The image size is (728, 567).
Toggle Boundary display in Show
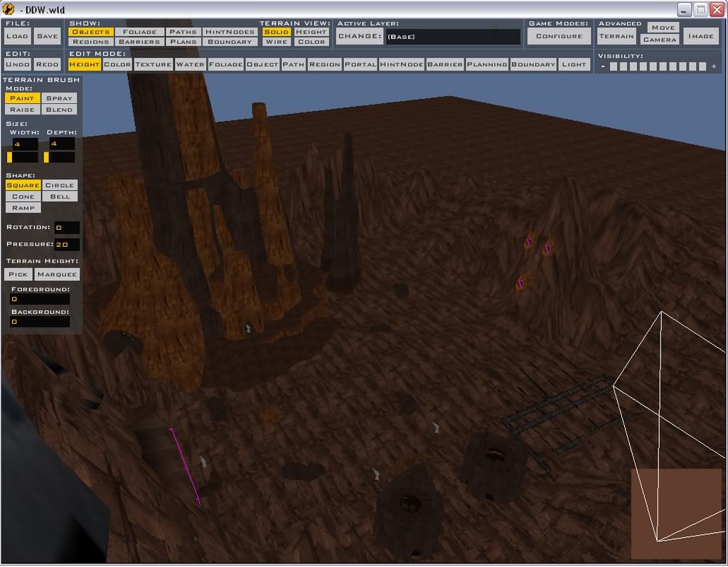click(230, 42)
